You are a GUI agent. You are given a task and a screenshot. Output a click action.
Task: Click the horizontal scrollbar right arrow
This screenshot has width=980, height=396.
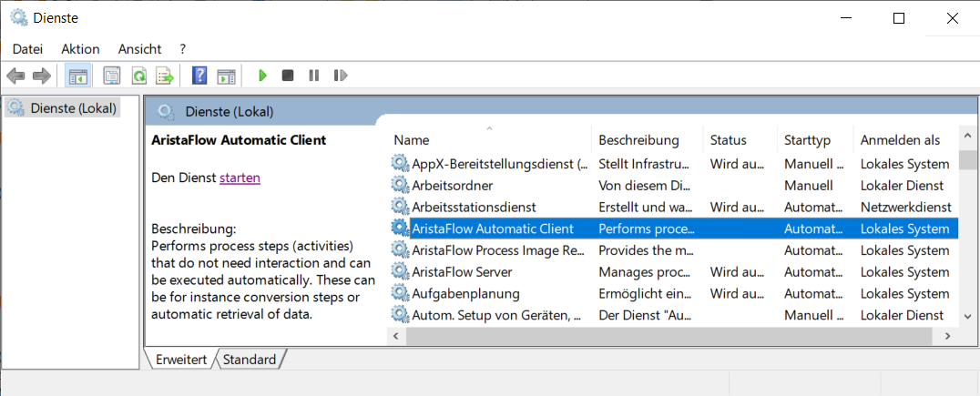tap(947, 336)
